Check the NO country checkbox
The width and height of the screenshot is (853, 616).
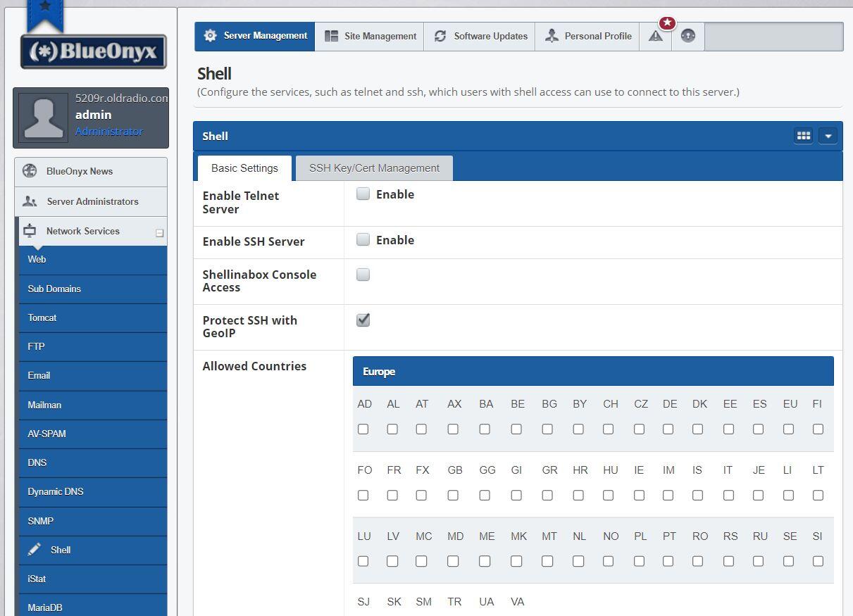(x=608, y=561)
